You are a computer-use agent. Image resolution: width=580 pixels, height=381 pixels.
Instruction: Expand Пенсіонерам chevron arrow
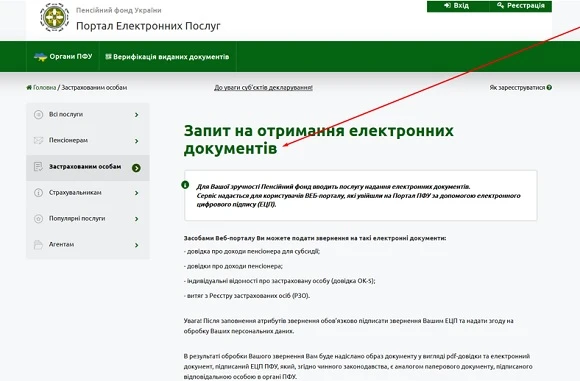point(136,141)
